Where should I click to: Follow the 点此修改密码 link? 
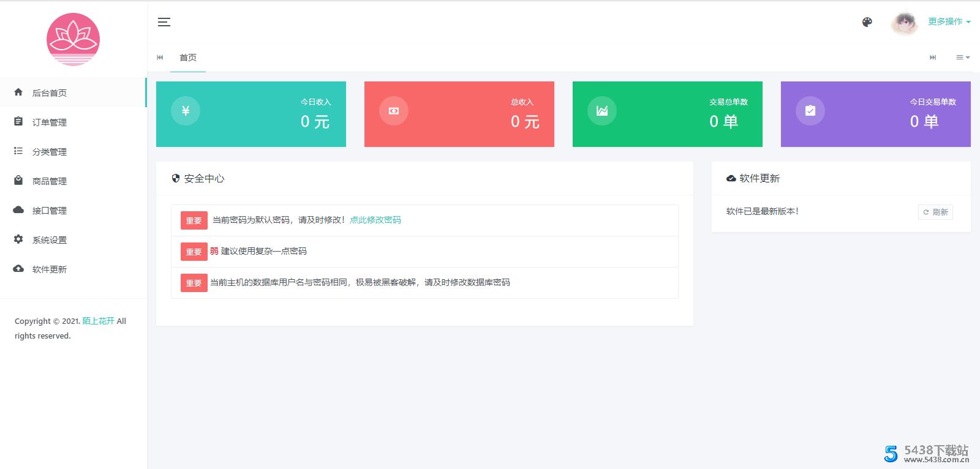click(375, 220)
